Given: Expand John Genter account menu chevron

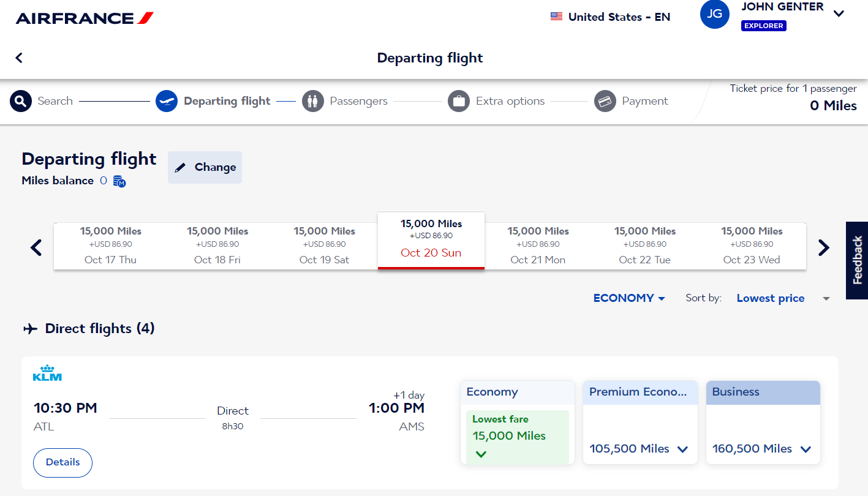Looking at the screenshot, I should tap(839, 13).
